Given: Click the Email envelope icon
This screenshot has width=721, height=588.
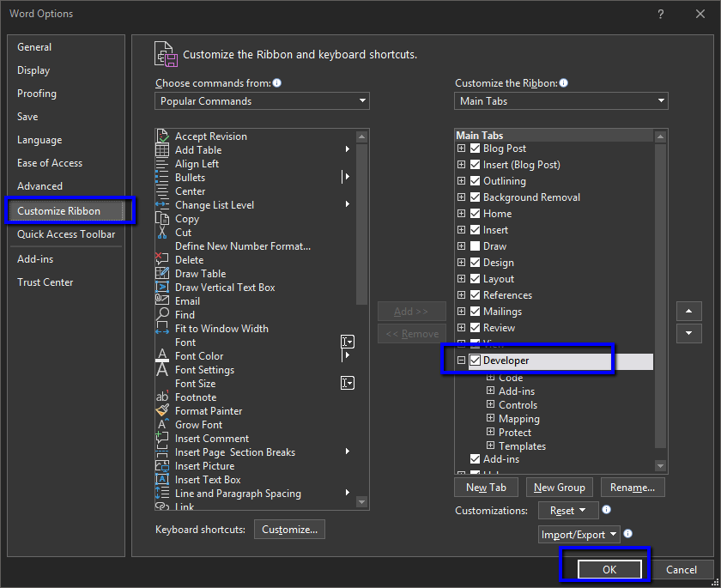Looking at the screenshot, I should coord(162,301).
